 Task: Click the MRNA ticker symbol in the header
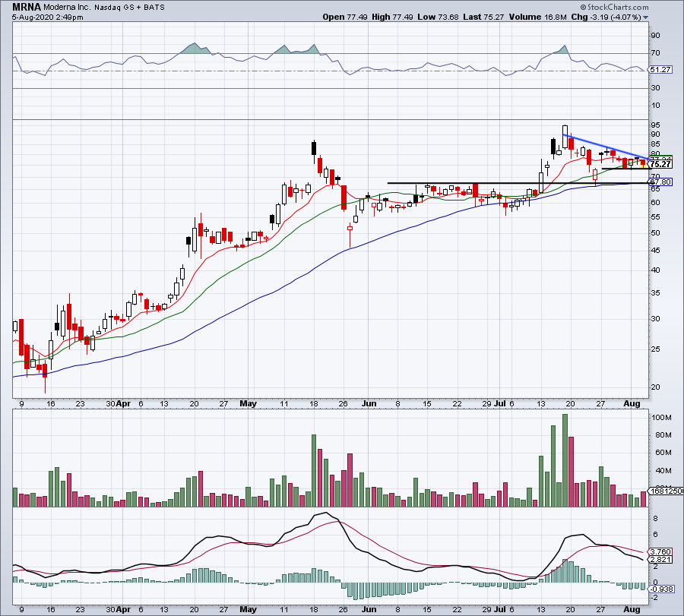click(27, 7)
